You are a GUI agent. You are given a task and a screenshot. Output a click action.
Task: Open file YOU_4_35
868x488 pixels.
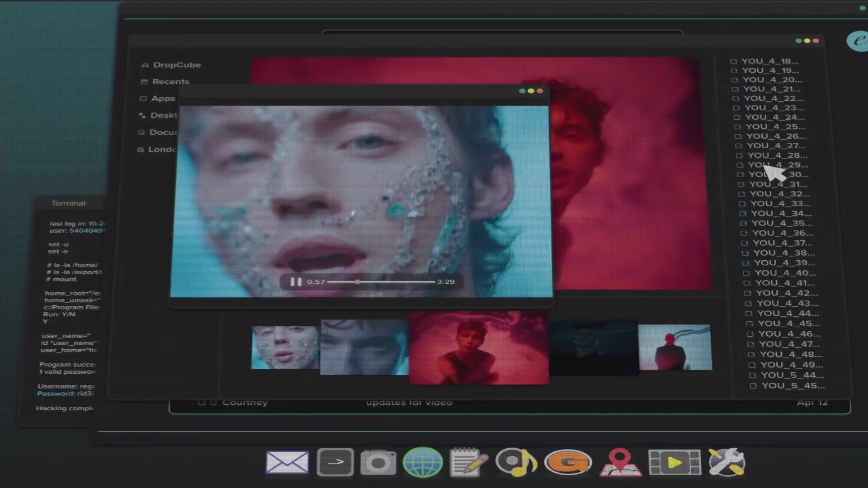point(782,223)
